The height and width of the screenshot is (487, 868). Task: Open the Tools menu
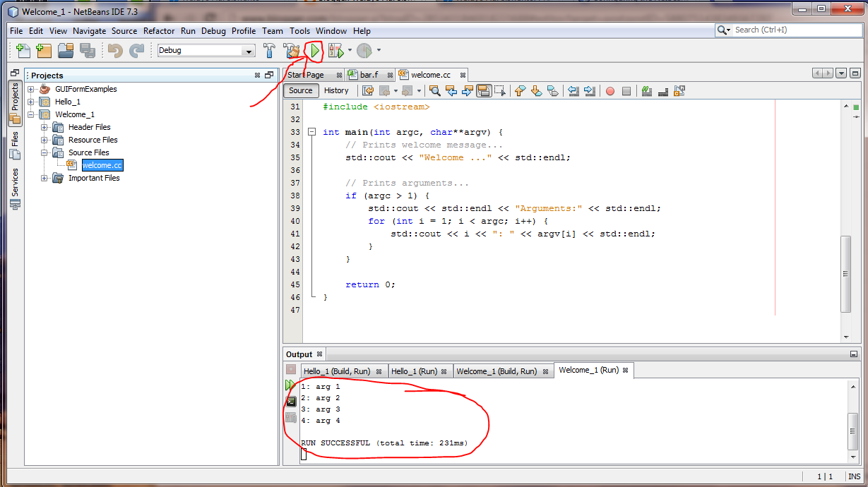[x=299, y=31]
